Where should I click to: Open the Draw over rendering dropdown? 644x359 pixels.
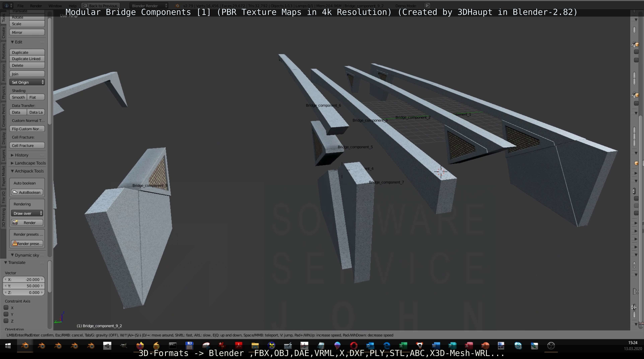pos(27,213)
